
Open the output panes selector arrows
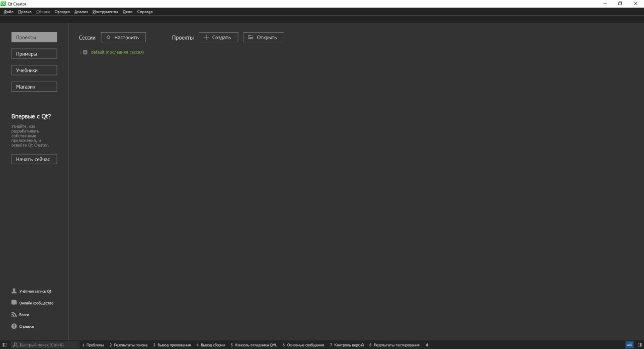[427, 345]
